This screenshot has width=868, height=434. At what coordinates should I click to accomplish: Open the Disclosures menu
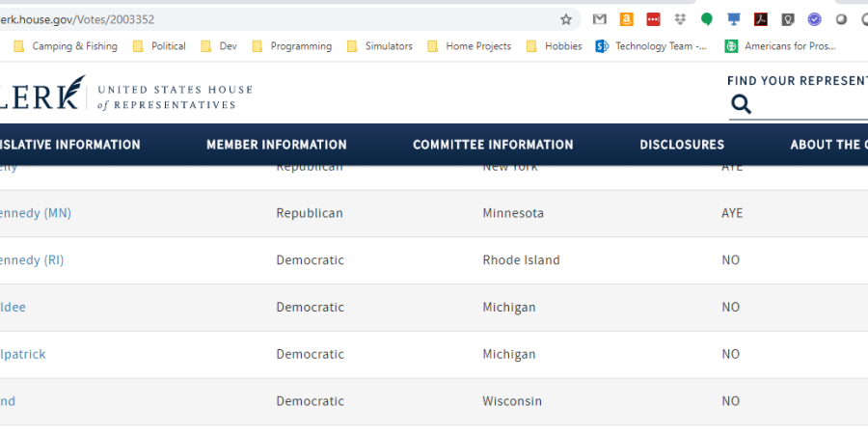click(x=682, y=145)
